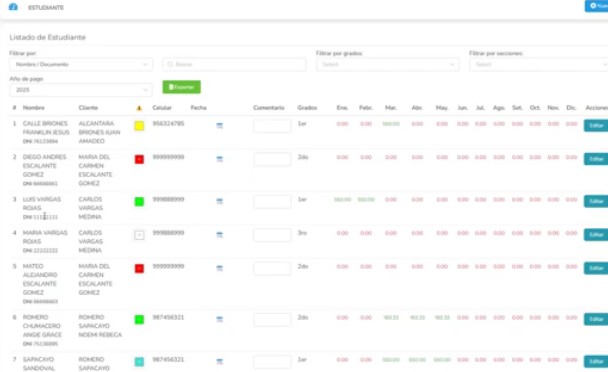Click the green Exportar button
The image size is (608, 372).
(181, 87)
